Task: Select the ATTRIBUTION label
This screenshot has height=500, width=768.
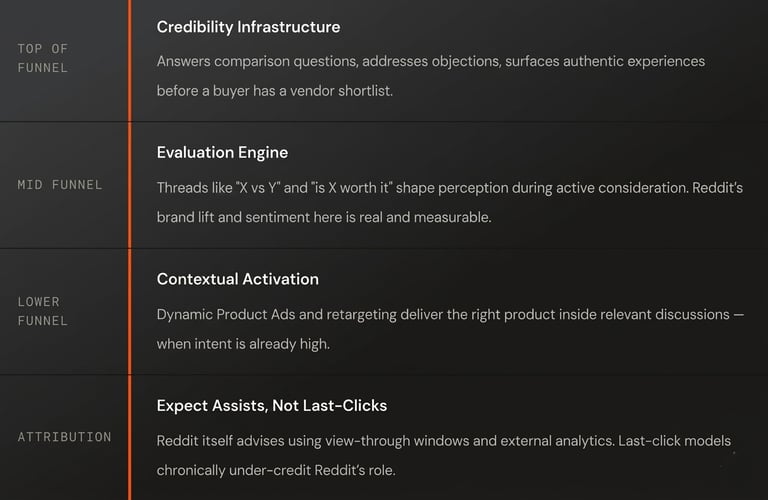Action: coord(65,437)
